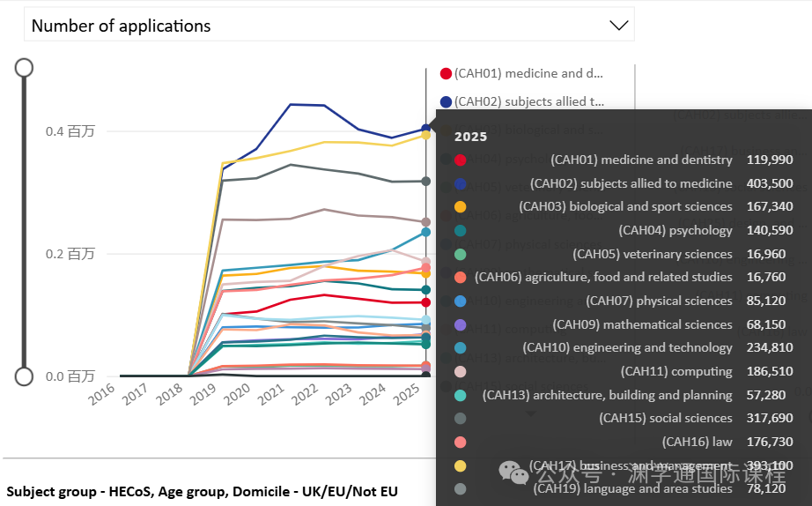Click the 0.4 百万 y-axis label
The height and width of the screenshot is (506, 812).
[x=70, y=131]
